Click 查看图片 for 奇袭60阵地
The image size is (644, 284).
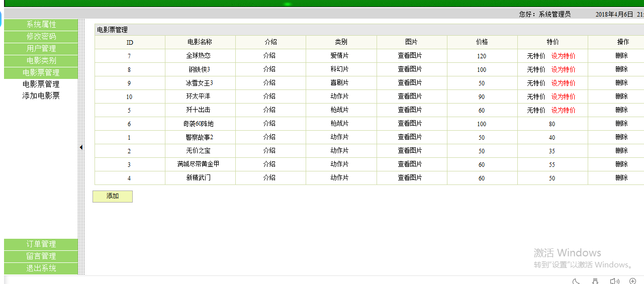(x=410, y=124)
